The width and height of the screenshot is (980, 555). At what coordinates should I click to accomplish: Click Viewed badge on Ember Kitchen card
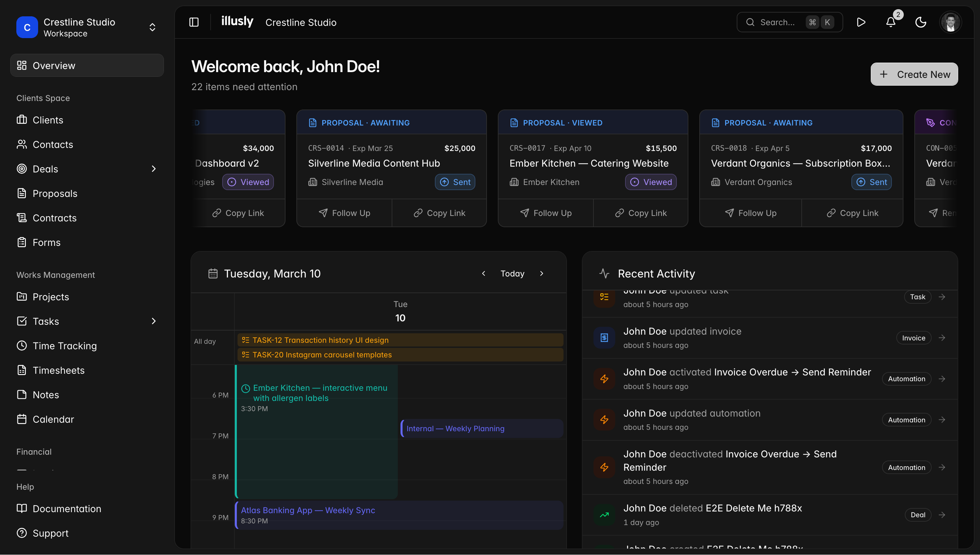pyautogui.click(x=651, y=182)
